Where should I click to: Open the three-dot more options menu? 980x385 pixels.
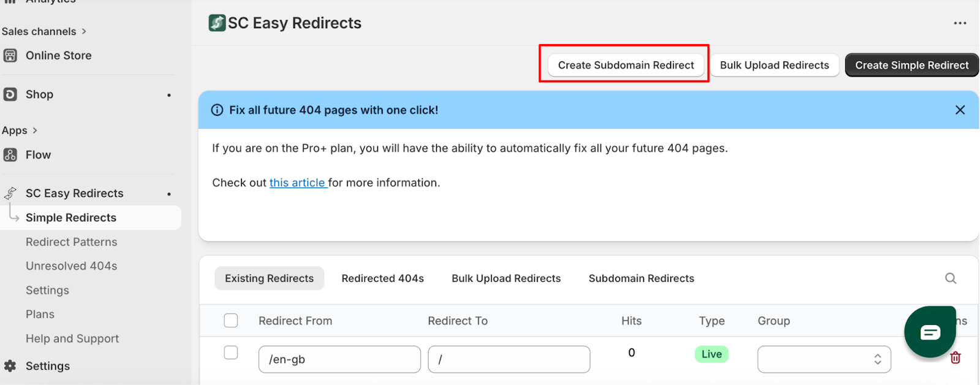click(960, 23)
